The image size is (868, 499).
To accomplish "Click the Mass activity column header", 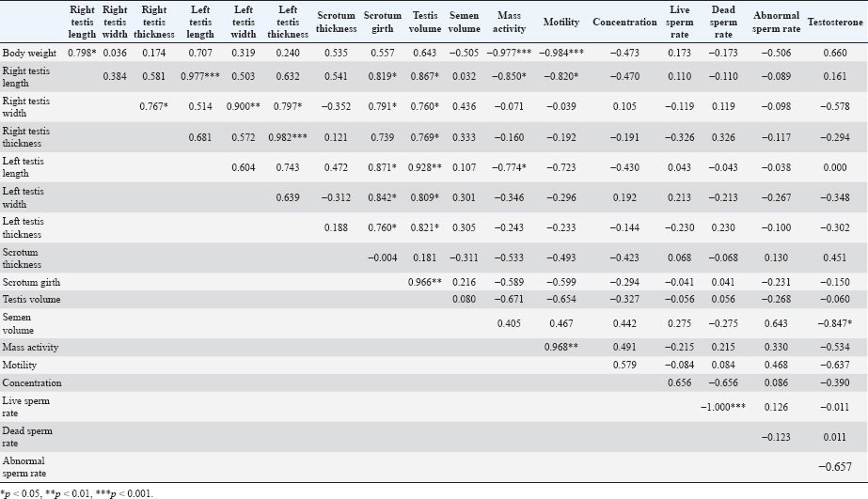I will tap(509, 22).
